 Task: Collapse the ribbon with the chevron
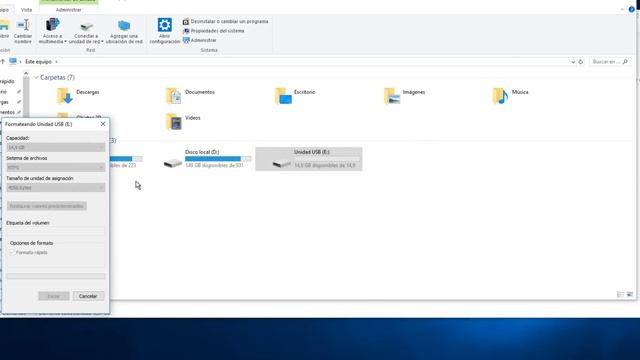pyautogui.click(x=622, y=9)
